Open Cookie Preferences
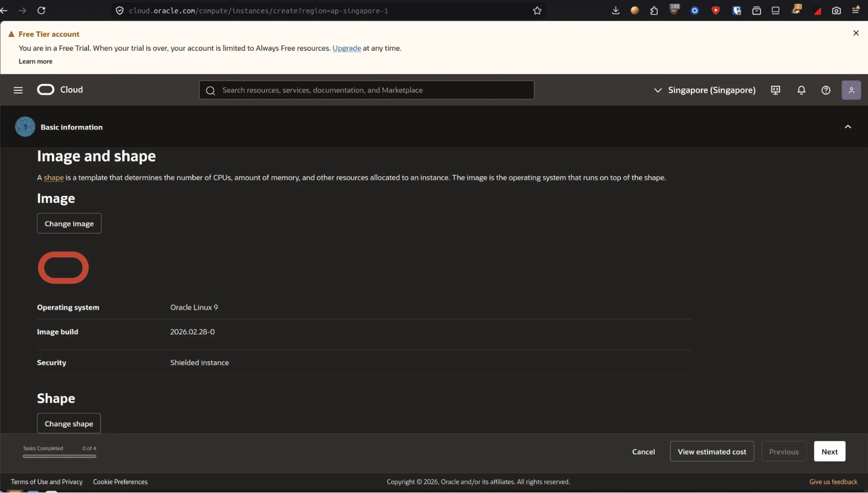The image size is (868, 493). [x=120, y=482]
